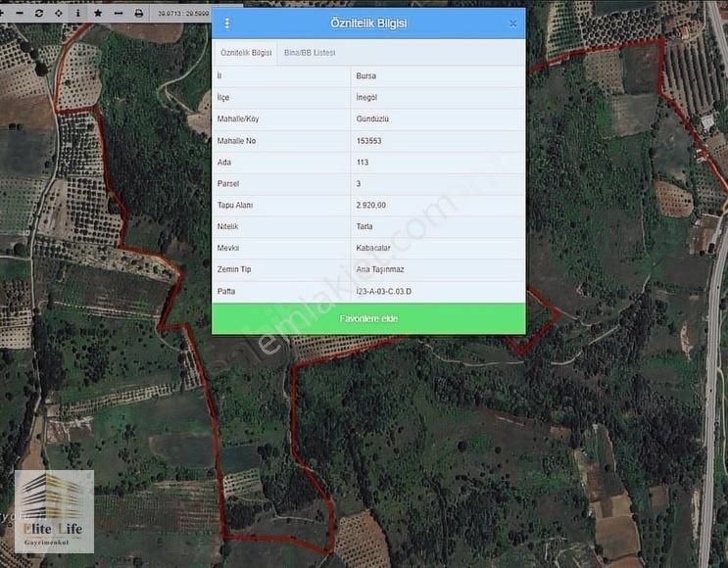
Task: Click the print map icon
Action: click(138, 13)
